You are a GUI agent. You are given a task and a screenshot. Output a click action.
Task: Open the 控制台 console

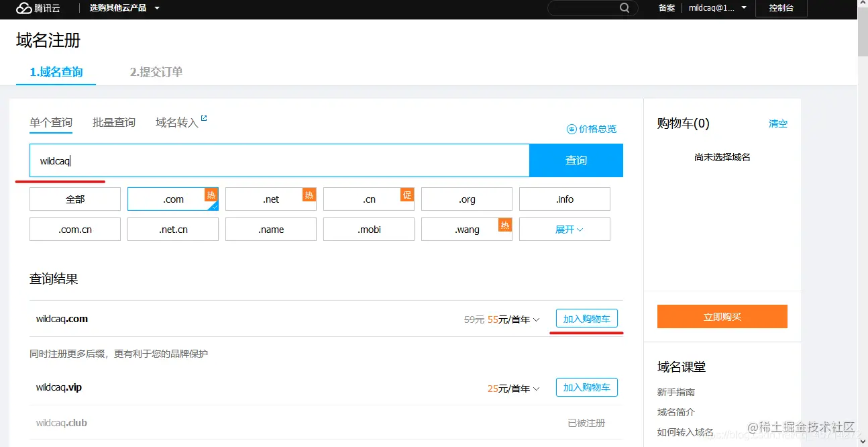(781, 8)
